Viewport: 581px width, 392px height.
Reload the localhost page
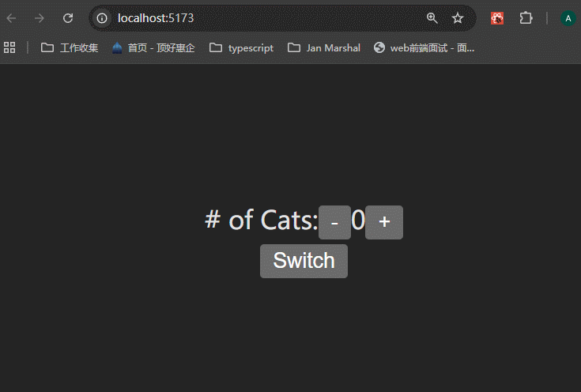pyautogui.click(x=68, y=18)
